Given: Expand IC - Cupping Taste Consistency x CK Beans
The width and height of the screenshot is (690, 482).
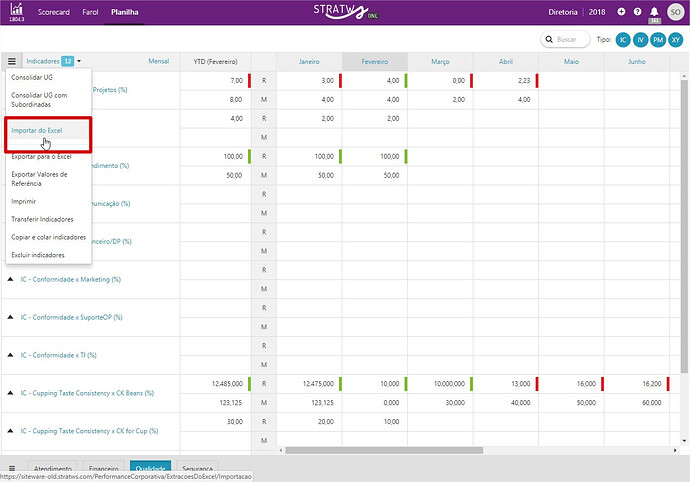Looking at the screenshot, I should [10, 393].
